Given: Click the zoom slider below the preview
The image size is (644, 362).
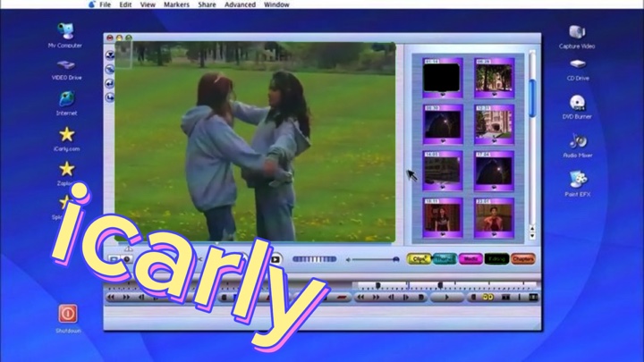Looking at the screenshot, I should click(371, 259).
